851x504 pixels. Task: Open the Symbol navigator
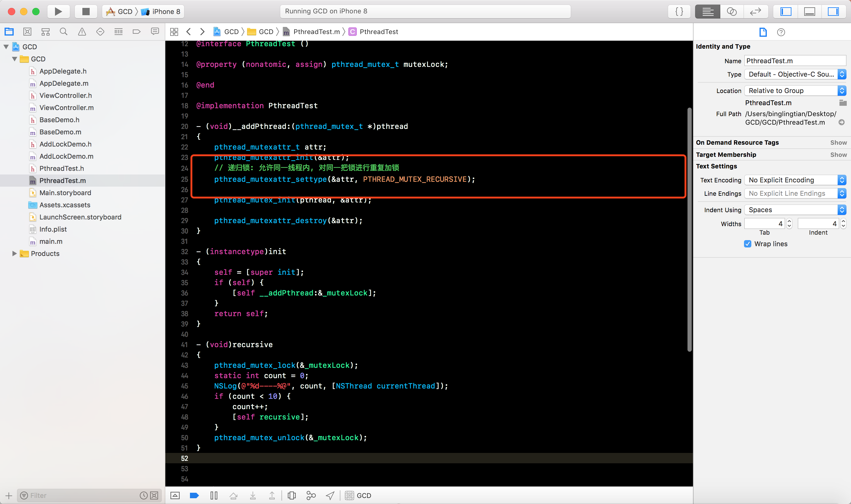click(46, 32)
